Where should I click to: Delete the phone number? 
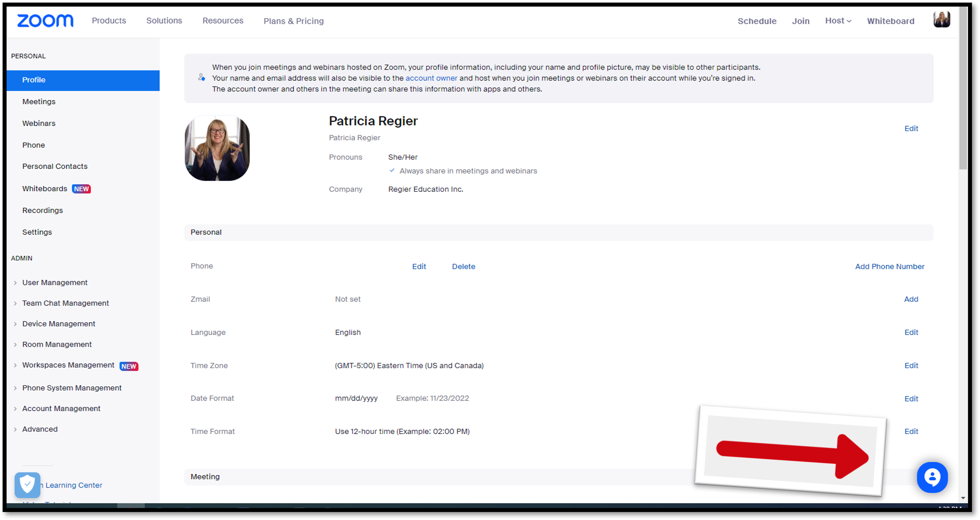coord(464,266)
